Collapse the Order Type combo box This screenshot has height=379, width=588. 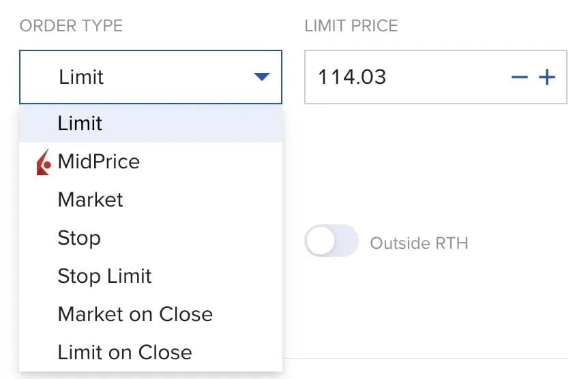[x=150, y=77]
